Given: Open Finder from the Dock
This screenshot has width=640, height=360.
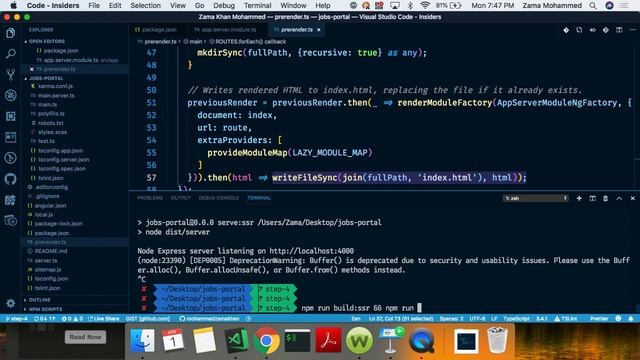Looking at the screenshot, I should [142, 340].
